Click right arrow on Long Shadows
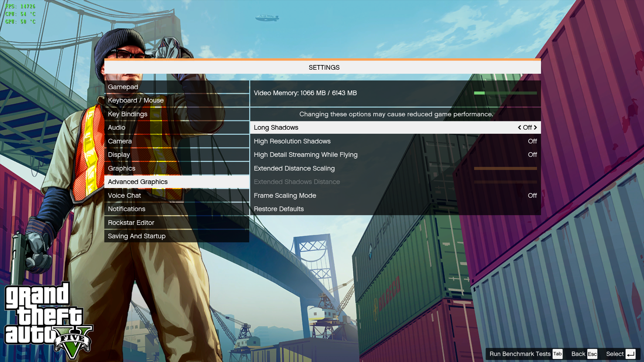 (536, 127)
